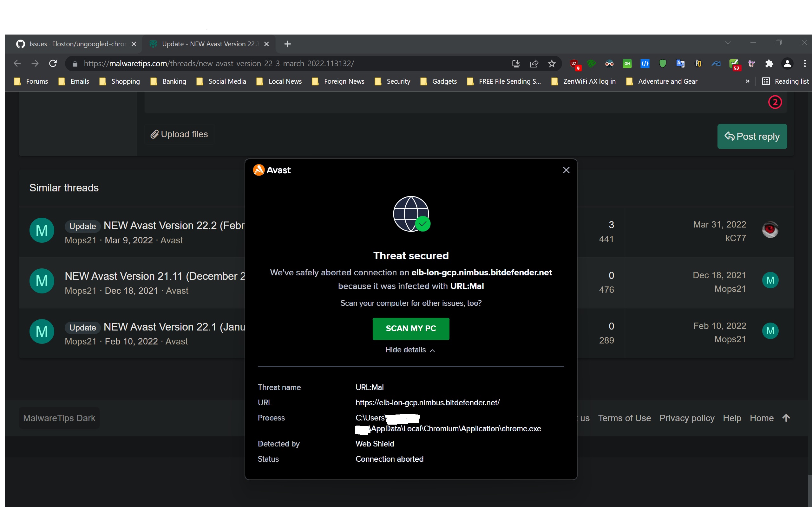Click the Post reply button
This screenshot has height=507, width=812.
(x=752, y=137)
